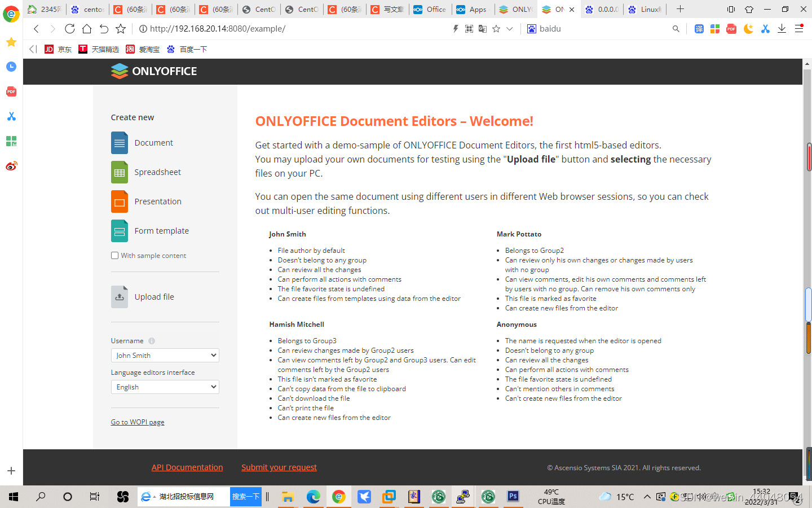Open Google Chrome from taskbar
Viewport: 812px width, 508px height.
[x=339, y=497]
